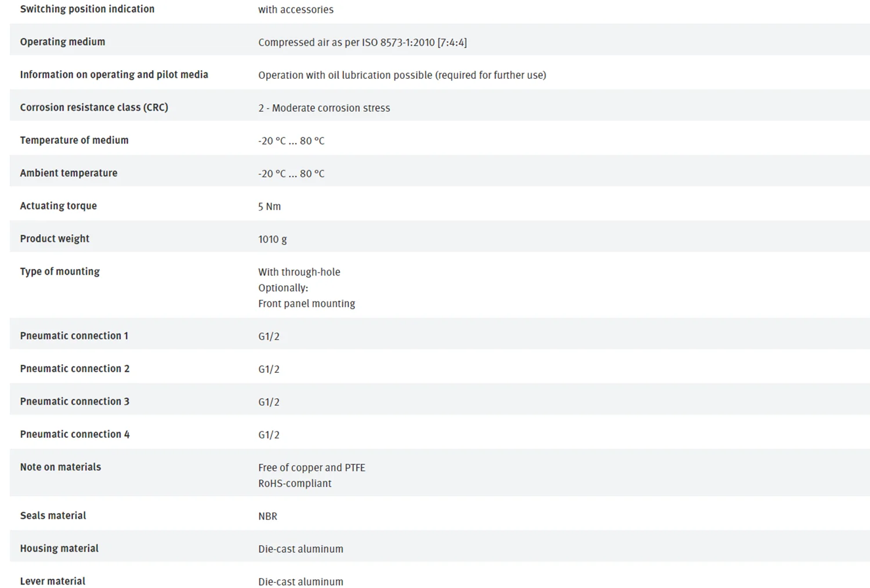Screen dimensions: 870x588
Task: Click the Seals material NBR value
Action: click(x=267, y=516)
